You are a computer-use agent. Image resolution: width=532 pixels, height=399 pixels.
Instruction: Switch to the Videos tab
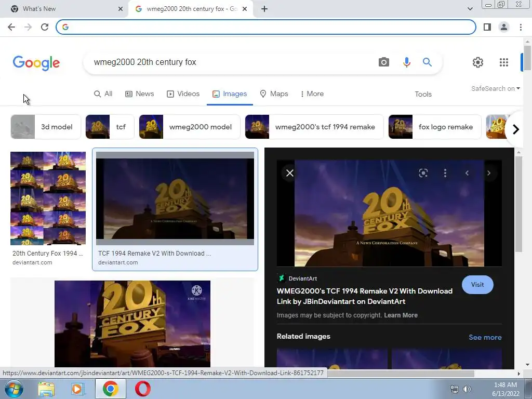pyautogui.click(x=183, y=94)
